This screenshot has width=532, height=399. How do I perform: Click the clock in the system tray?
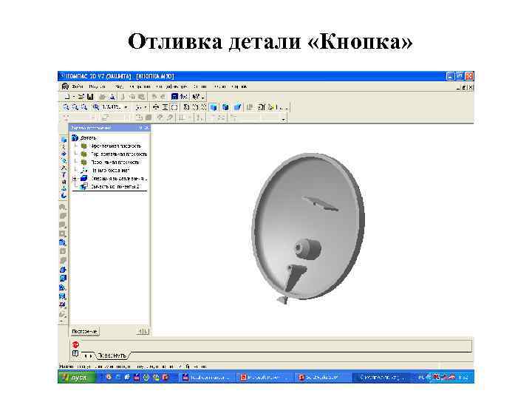coord(463,377)
